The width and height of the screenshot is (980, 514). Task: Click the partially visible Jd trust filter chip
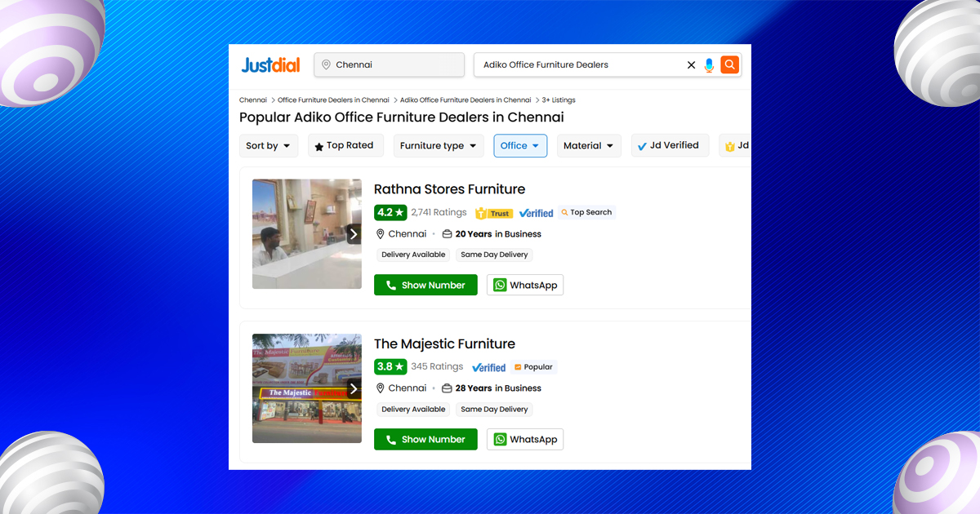click(x=735, y=146)
